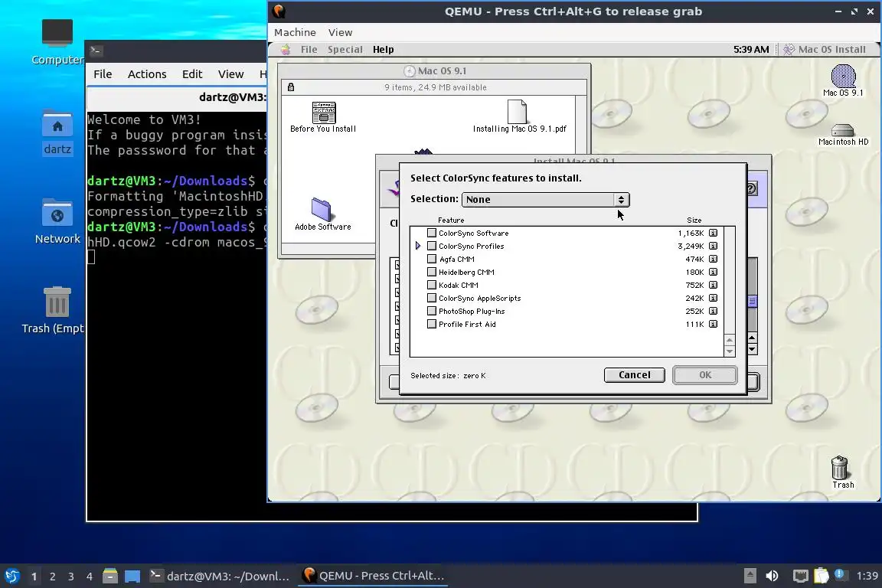
Task: Click the Mac OS 9.1 window title bar
Action: [433, 71]
